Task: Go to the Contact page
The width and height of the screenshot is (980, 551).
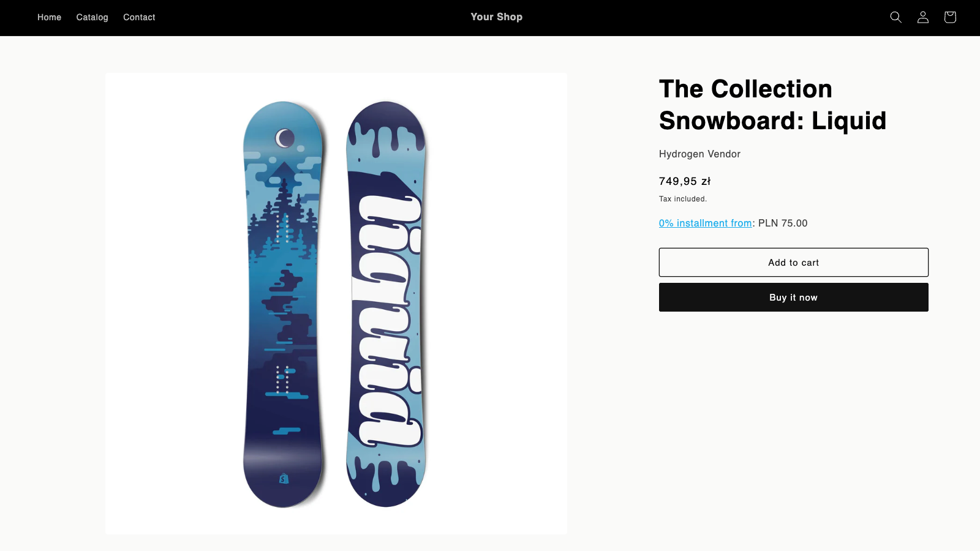Action: (x=139, y=17)
